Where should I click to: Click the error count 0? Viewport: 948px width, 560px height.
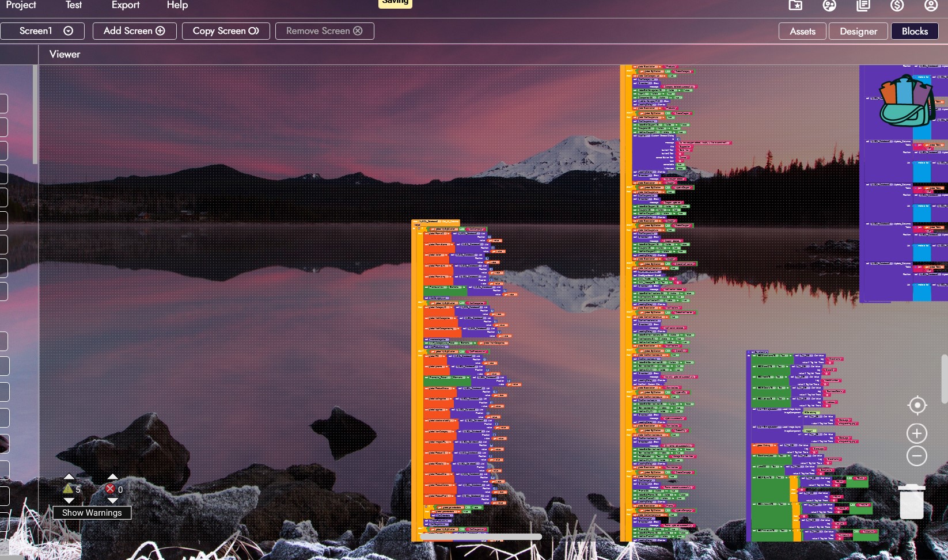[x=120, y=490]
